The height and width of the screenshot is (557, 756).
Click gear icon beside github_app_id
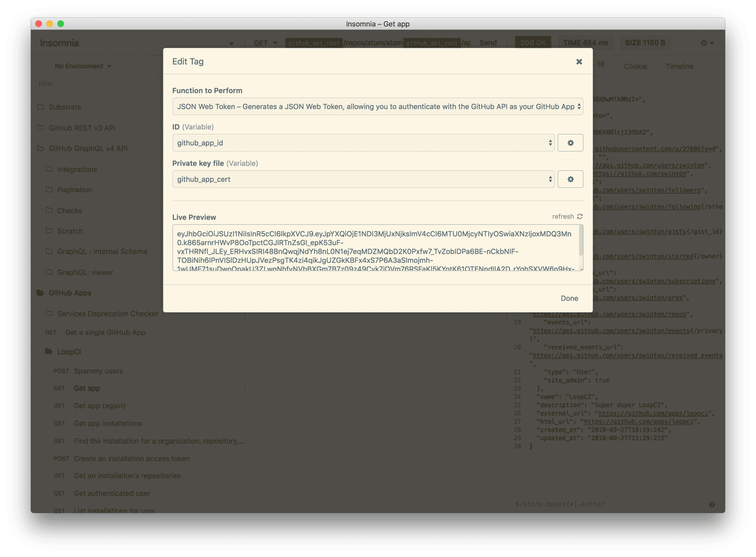point(570,143)
